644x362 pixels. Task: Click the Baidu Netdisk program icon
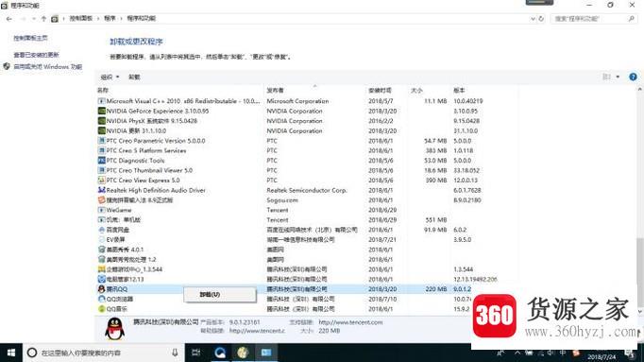coord(101,230)
